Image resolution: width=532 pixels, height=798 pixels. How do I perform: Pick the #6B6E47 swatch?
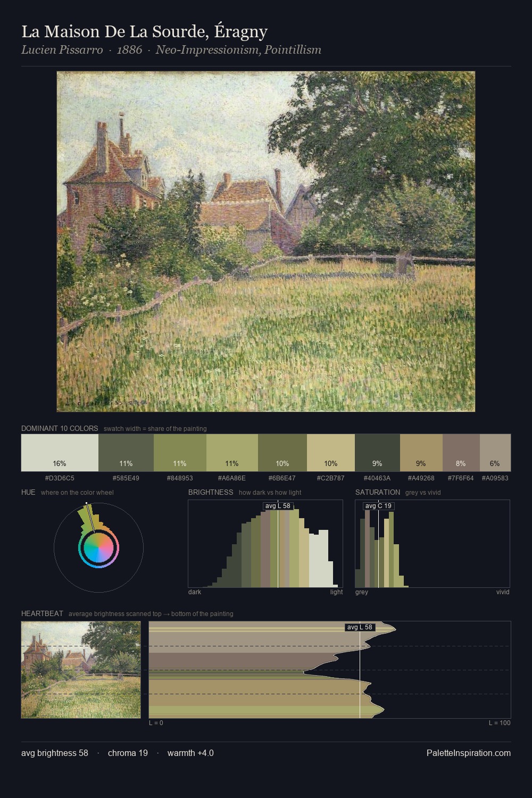click(282, 453)
